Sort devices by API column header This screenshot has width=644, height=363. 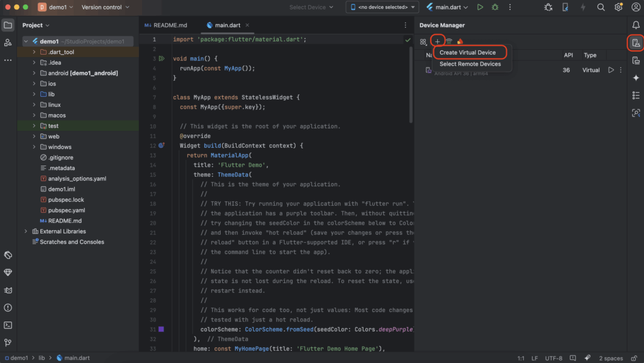tap(569, 55)
